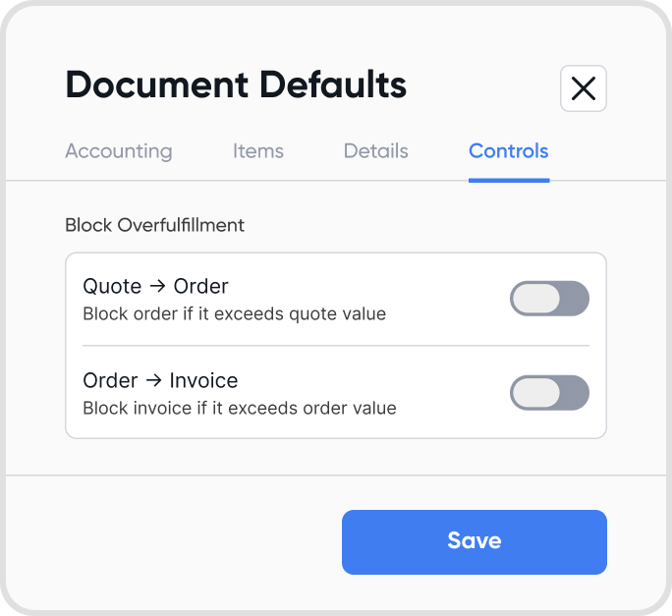Viewport: 672px width, 616px height.
Task: Click the word Invoice in the second row title
Action: [x=203, y=381]
